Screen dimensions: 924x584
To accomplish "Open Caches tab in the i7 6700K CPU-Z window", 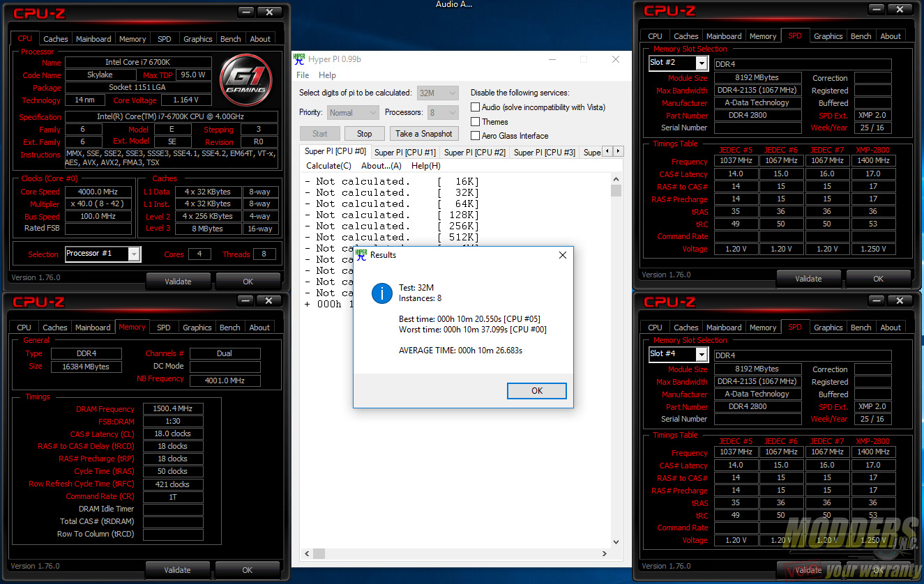I will click(56, 39).
